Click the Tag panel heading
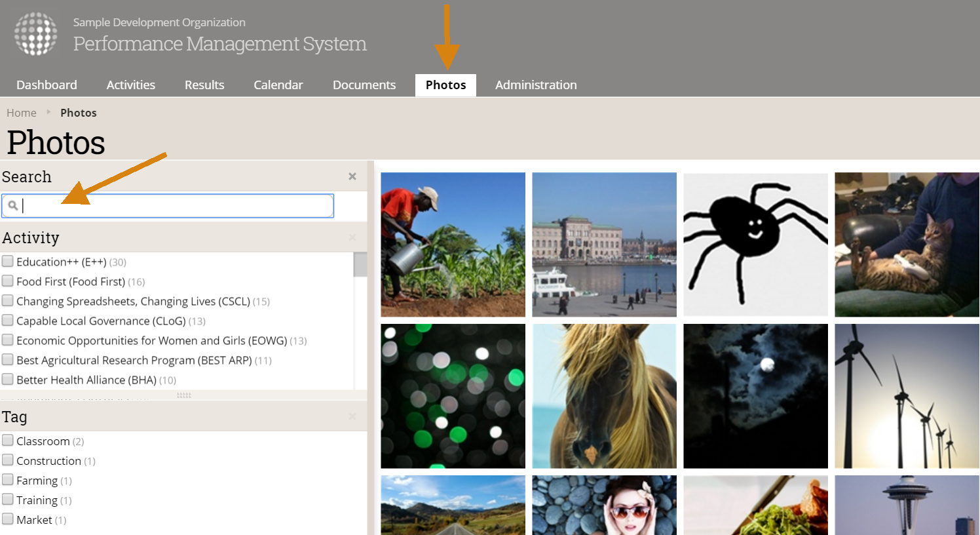This screenshot has width=980, height=535. (x=14, y=418)
